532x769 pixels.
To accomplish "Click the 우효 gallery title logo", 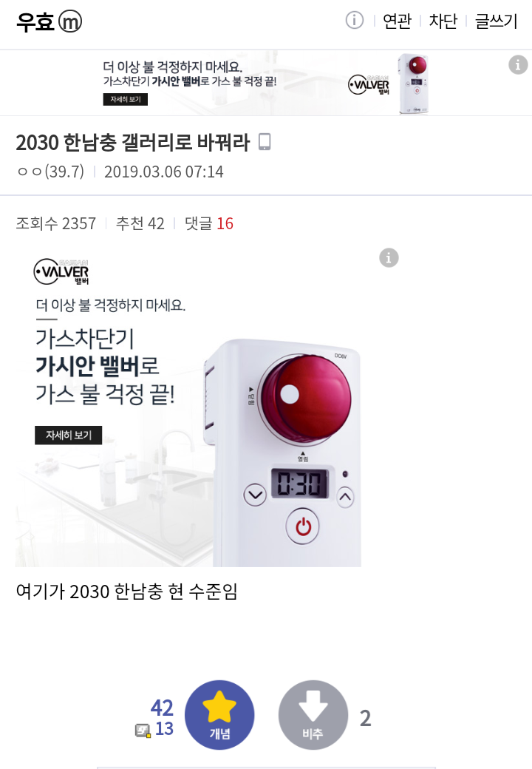I will 35,21.
